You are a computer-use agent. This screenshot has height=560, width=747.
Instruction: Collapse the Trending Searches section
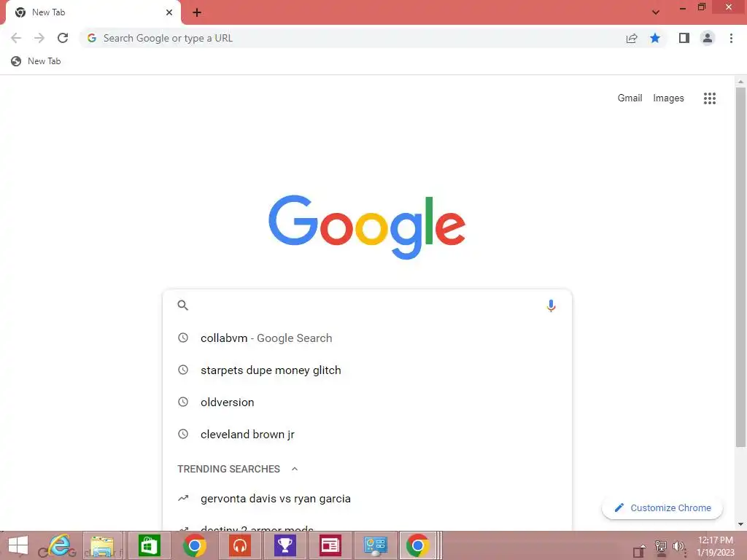click(x=295, y=469)
